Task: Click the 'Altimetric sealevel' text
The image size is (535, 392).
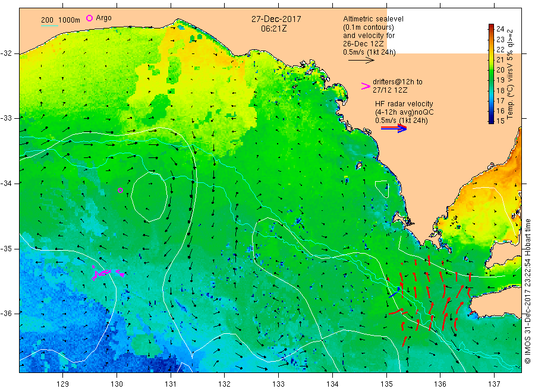Action: [373, 19]
